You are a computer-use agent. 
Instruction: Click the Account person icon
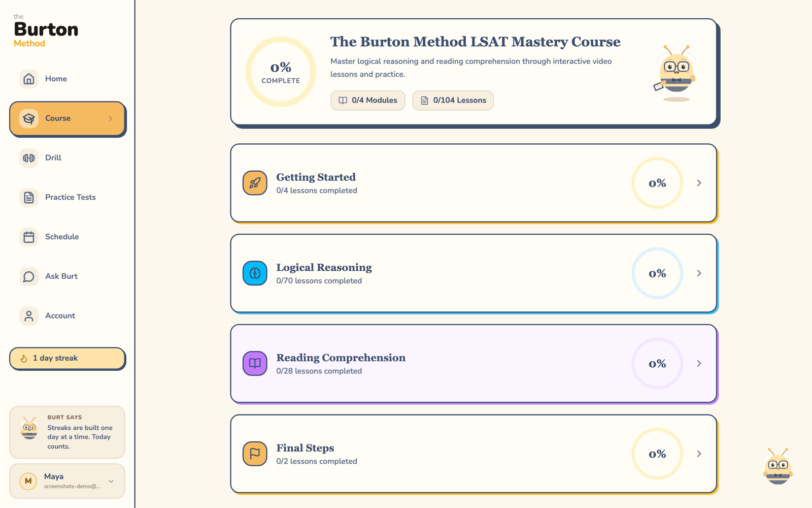pos(29,316)
